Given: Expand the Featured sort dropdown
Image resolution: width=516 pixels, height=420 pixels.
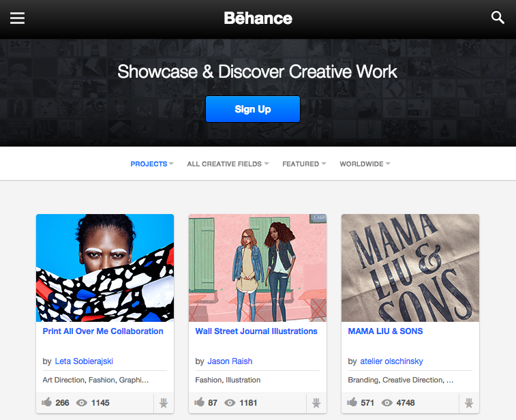Looking at the screenshot, I should pyautogui.click(x=304, y=164).
